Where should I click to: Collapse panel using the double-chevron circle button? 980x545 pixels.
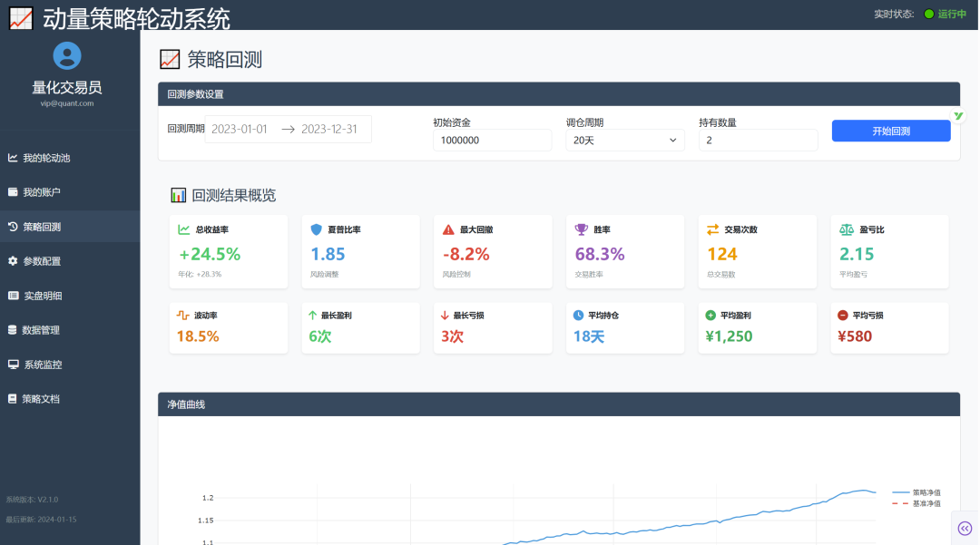click(965, 527)
